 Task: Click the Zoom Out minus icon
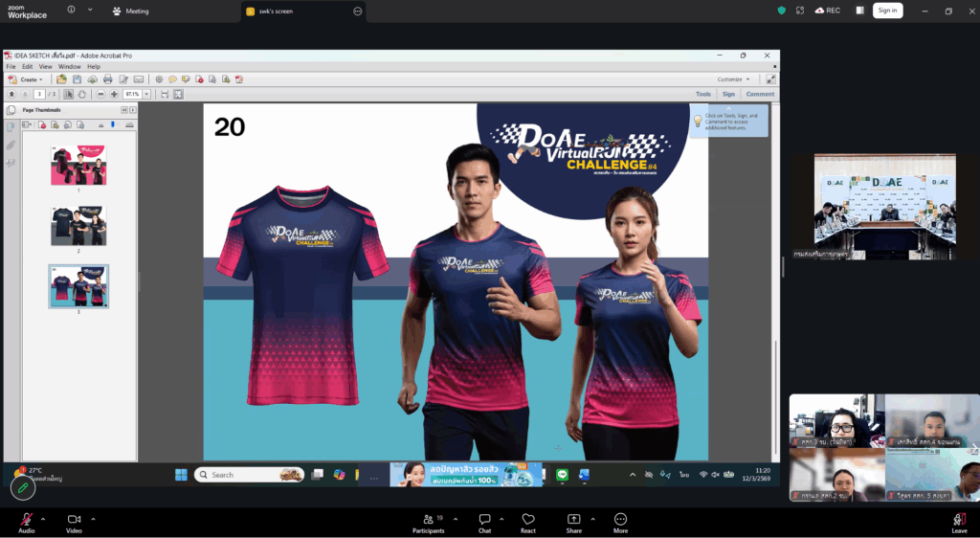pyautogui.click(x=100, y=95)
